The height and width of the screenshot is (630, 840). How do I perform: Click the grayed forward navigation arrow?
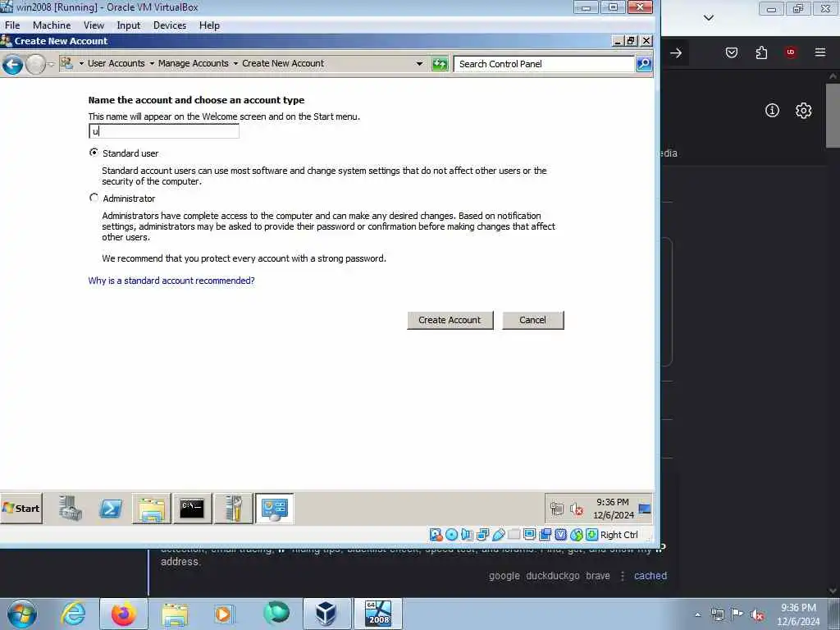tap(35, 65)
